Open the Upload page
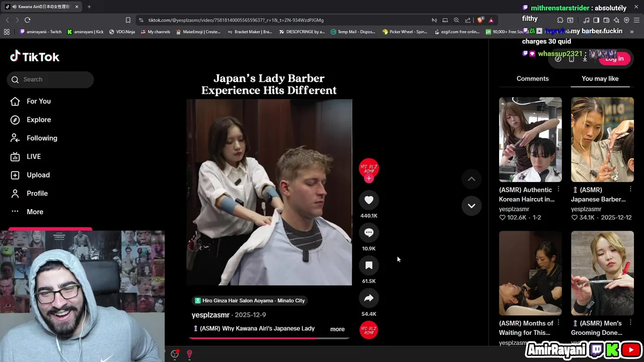Viewport: 644px width, 362px height. tap(30, 175)
